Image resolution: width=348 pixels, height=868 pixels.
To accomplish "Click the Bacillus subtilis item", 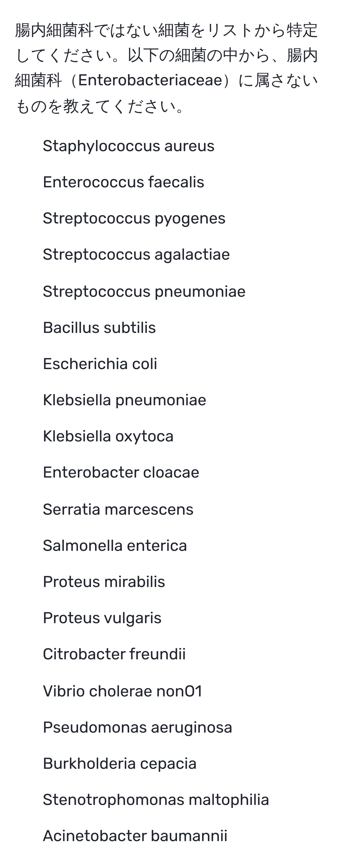I will 99,328.
